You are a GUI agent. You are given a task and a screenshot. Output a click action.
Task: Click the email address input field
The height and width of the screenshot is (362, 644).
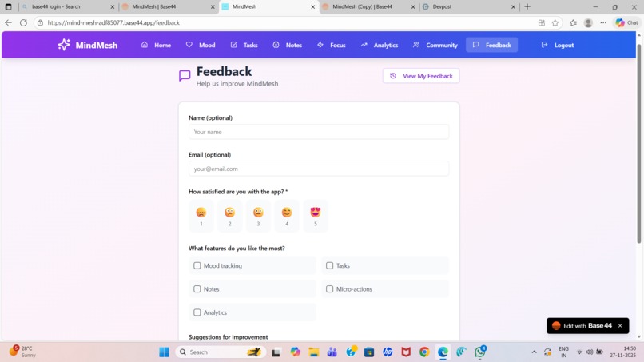[319, 169]
